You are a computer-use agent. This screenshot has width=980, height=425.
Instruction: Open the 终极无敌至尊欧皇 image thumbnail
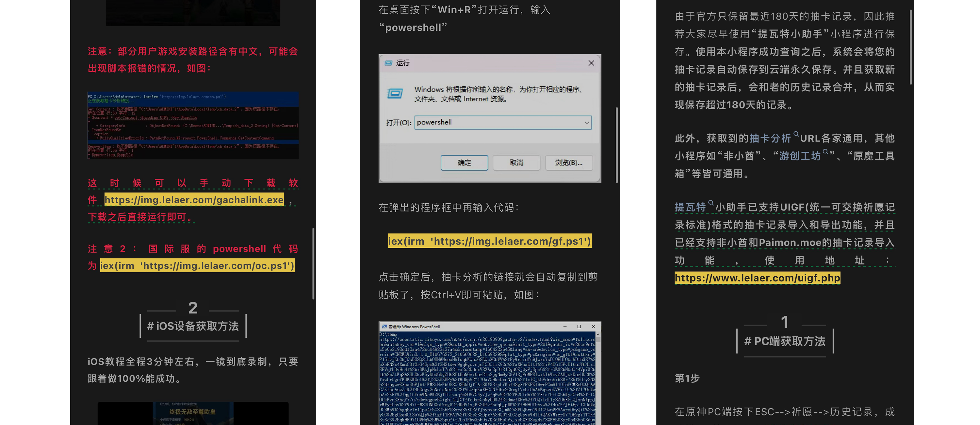click(193, 413)
